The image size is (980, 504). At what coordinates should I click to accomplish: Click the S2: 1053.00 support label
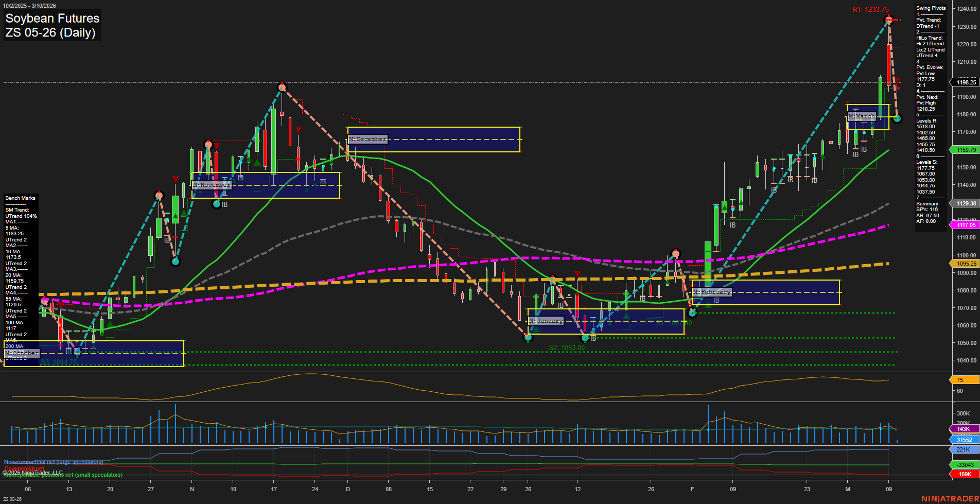tap(567, 347)
